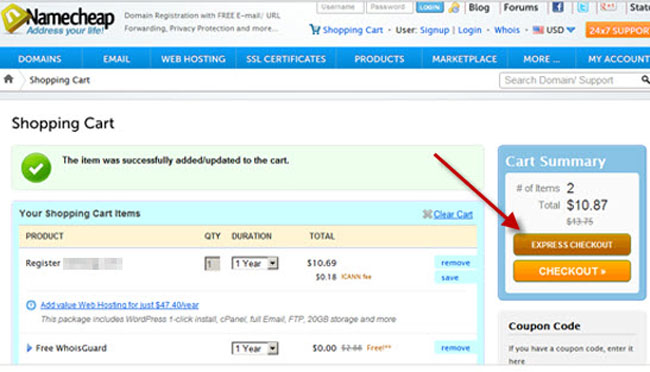The width and height of the screenshot is (650, 372).
Task: Click the Signup link
Action: click(434, 30)
